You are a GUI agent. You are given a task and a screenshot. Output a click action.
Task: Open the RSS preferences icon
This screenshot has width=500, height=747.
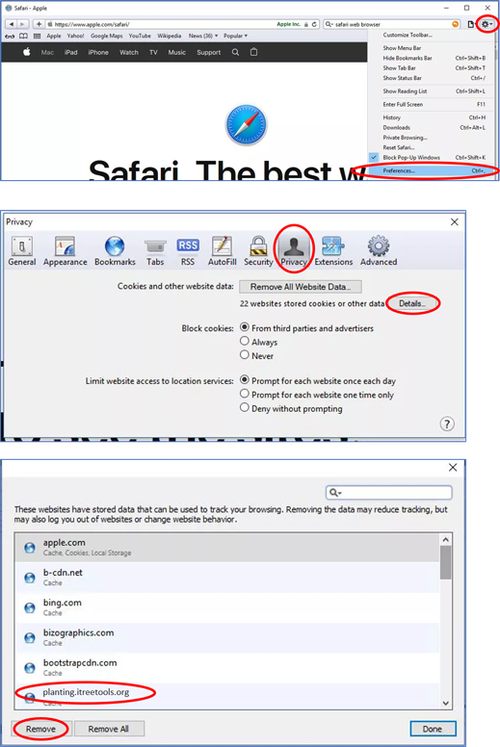[188, 251]
